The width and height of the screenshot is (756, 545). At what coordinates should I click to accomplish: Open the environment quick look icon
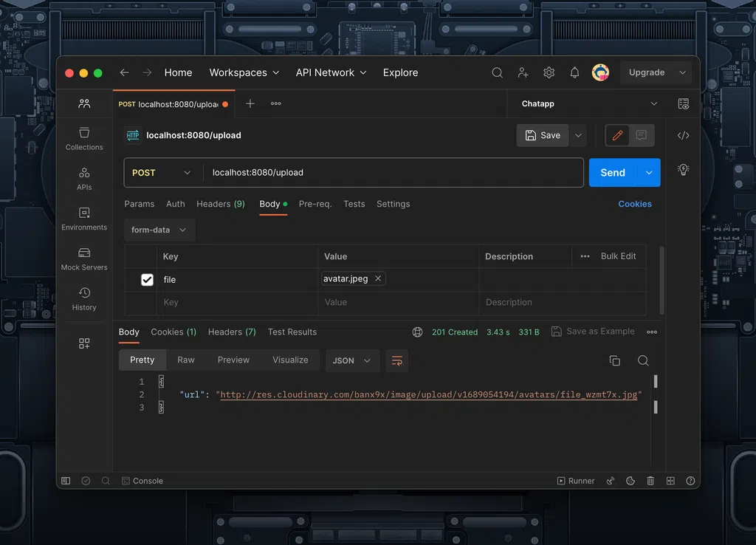(x=683, y=103)
